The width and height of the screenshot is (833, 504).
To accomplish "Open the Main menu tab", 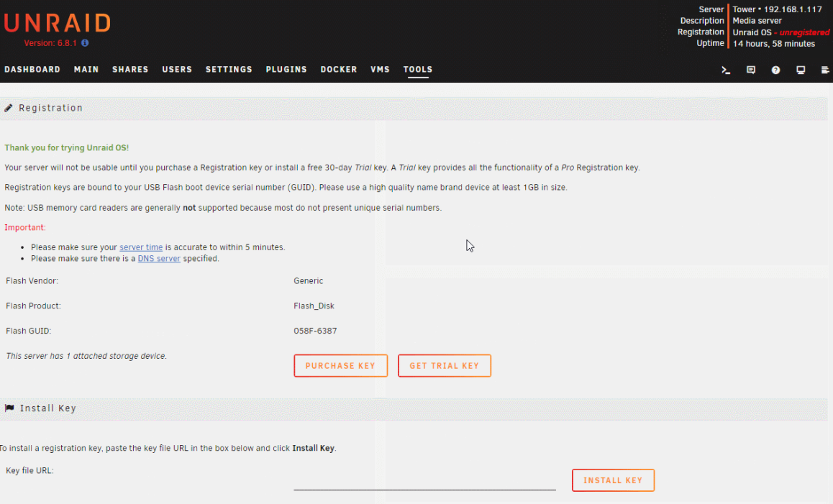I will click(x=86, y=70).
